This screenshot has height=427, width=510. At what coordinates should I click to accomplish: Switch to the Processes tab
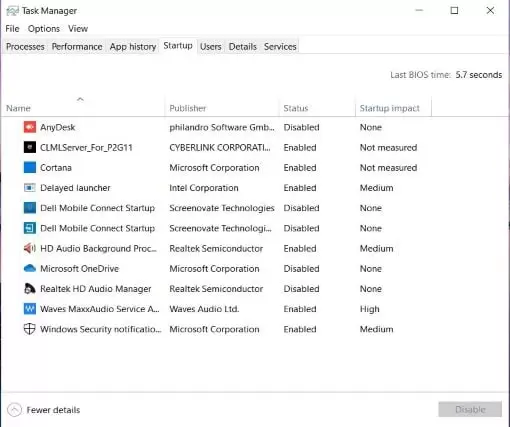pos(25,47)
